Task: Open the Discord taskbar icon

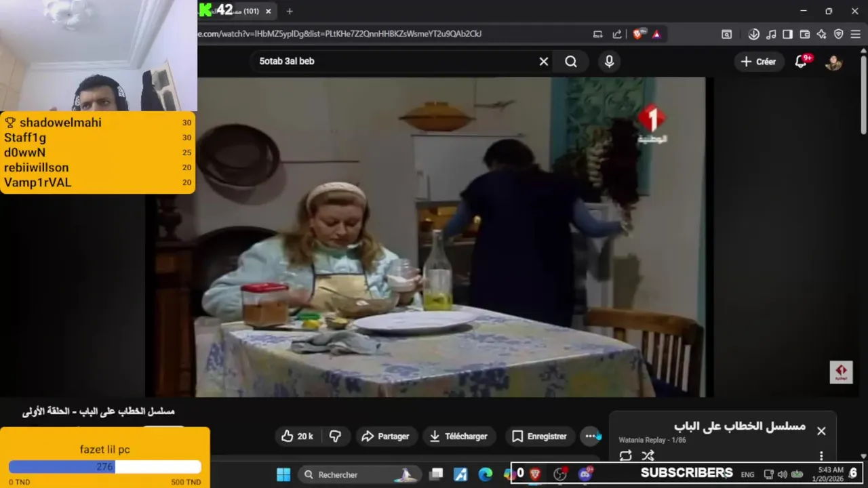Action: pos(585,474)
